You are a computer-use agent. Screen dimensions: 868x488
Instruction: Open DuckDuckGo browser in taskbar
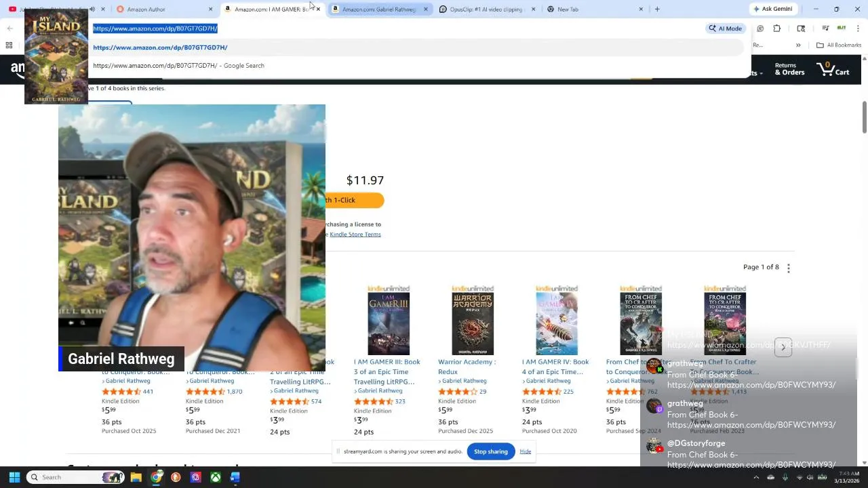pyautogui.click(x=176, y=477)
